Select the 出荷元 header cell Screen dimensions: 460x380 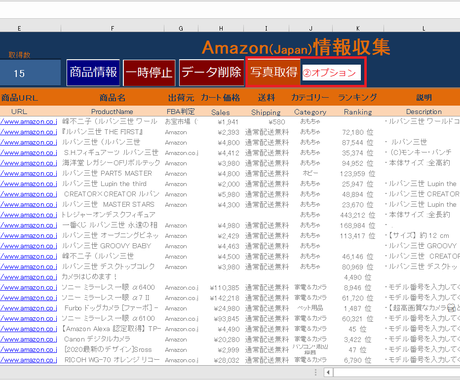click(x=181, y=98)
